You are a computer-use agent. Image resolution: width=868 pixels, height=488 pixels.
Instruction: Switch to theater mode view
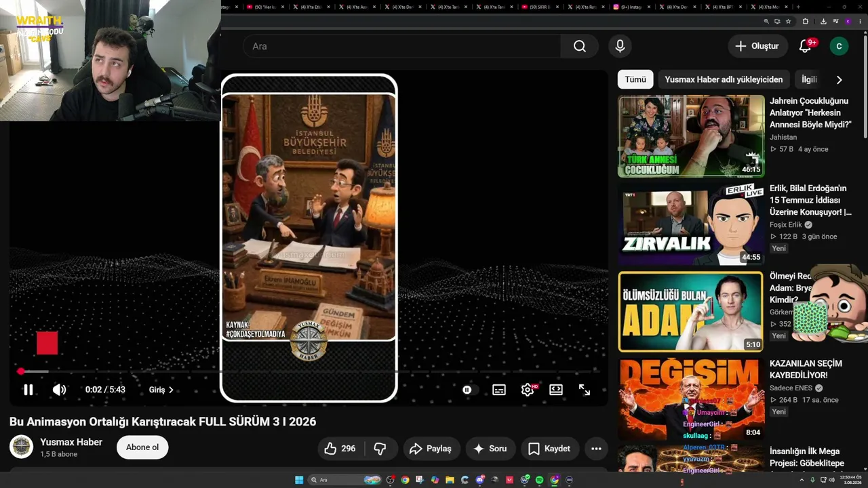(556, 390)
